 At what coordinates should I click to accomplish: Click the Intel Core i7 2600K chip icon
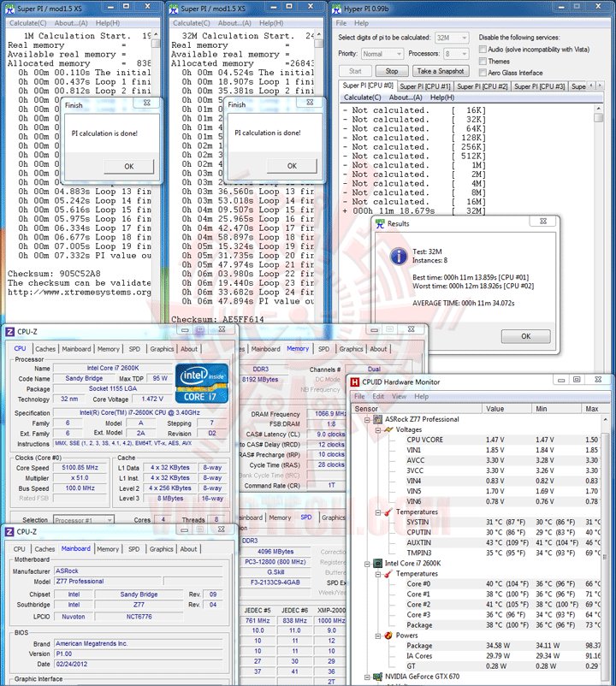click(377, 564)
